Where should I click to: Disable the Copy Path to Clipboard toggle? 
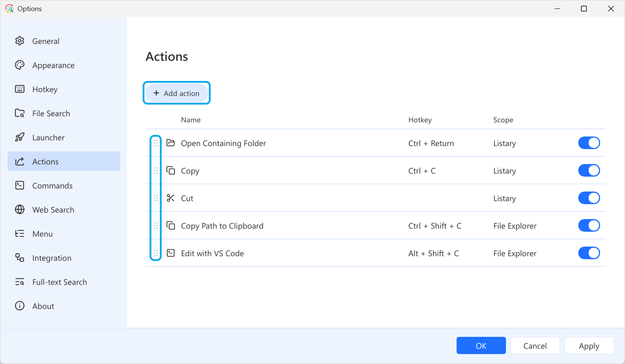click(x=589, y=226)
